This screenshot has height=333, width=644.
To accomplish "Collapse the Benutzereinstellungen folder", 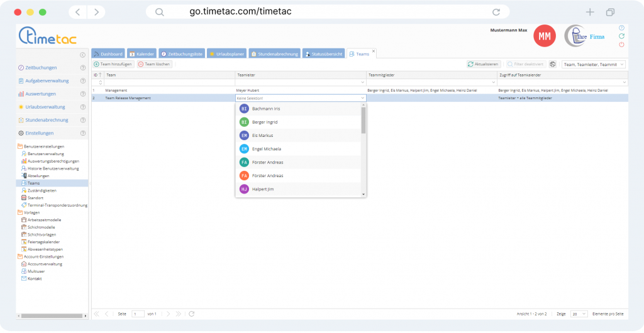I will pyautogui.click(x=19, y=146).
